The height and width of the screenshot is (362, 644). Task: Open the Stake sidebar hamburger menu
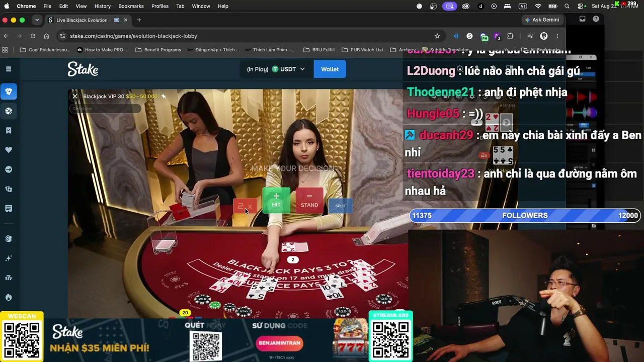click(9, 69)
